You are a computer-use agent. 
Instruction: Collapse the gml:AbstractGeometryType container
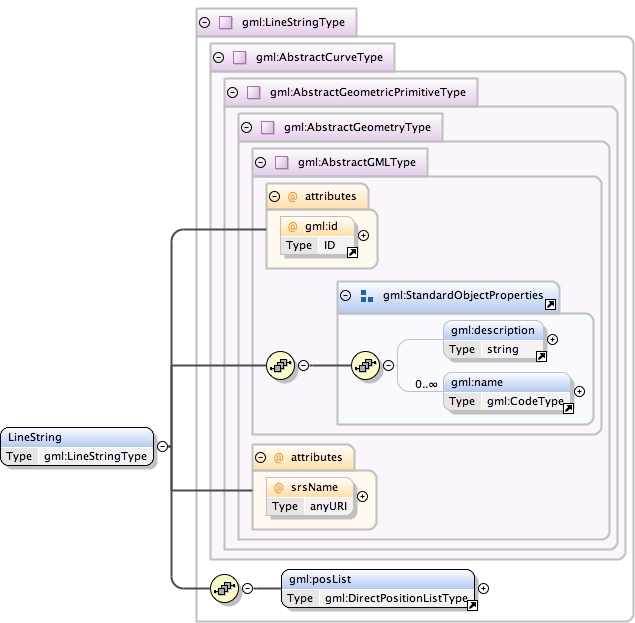click(x=247, y=128)
